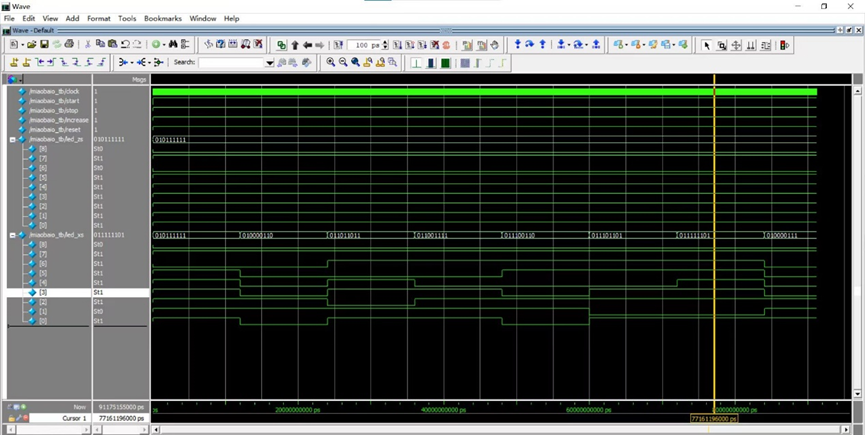Click the Zoom Full magnifier icon
Screen dimensions: 865x435
[355, 62]
